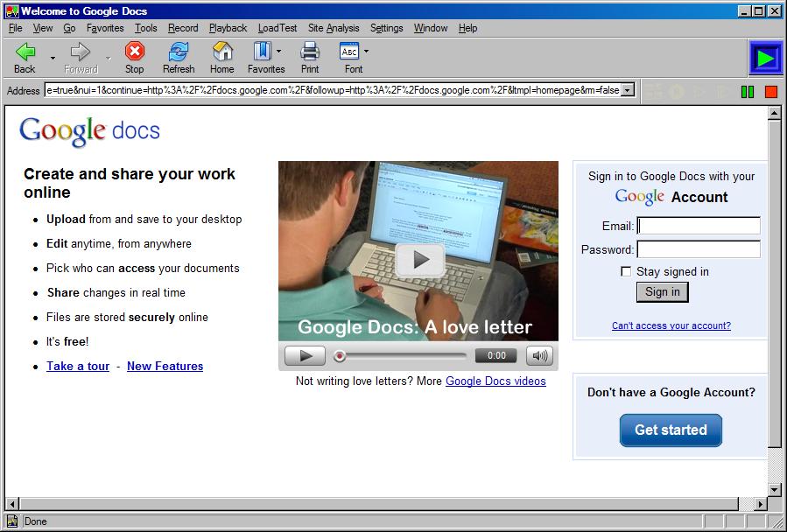
Task: Open the "Can't access your account?" link
Action: click(x=671, y=325)
